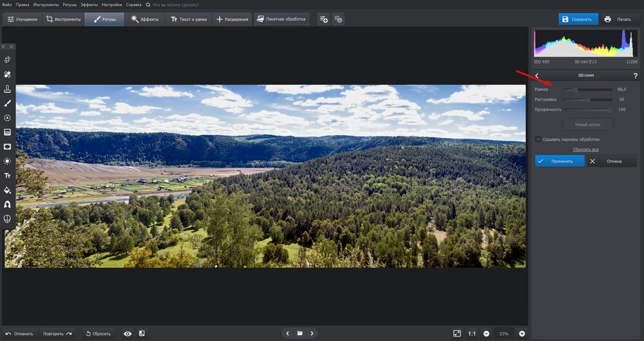Open the Эффекты tab
Image resolution: width=644 pixels, height=341 pixels.
(x=144, y=19)
